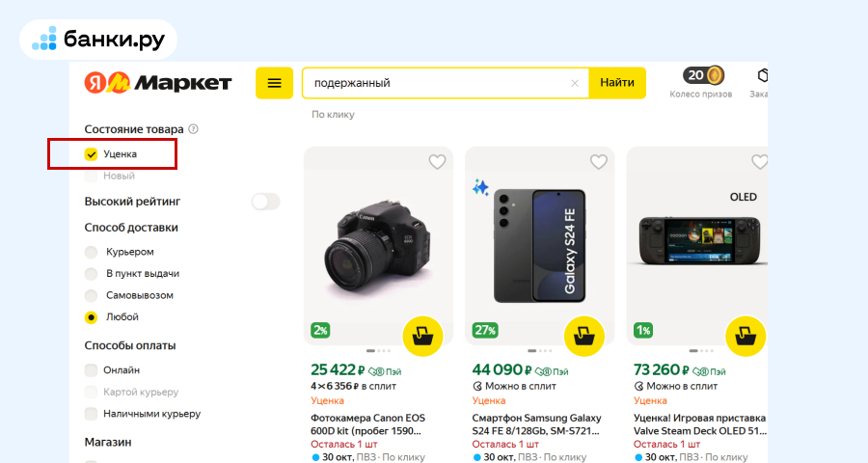Select Самовывозом delivery option

click(x=92, y=295)
